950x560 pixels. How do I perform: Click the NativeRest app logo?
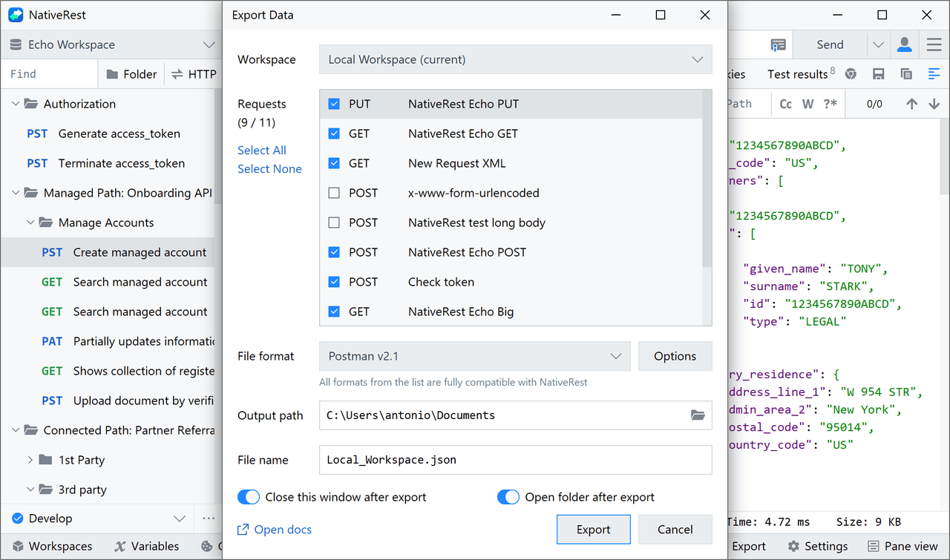coord(16,15)
